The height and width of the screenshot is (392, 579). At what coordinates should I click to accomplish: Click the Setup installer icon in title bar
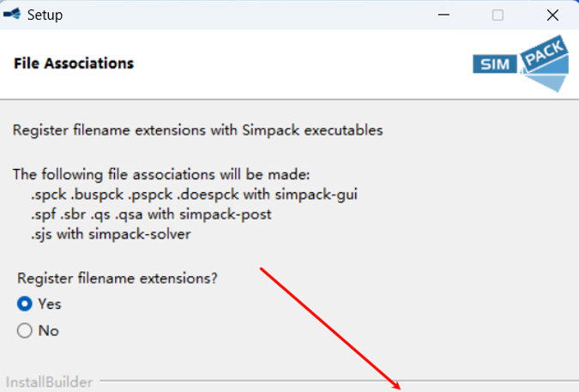coord(12,15)
